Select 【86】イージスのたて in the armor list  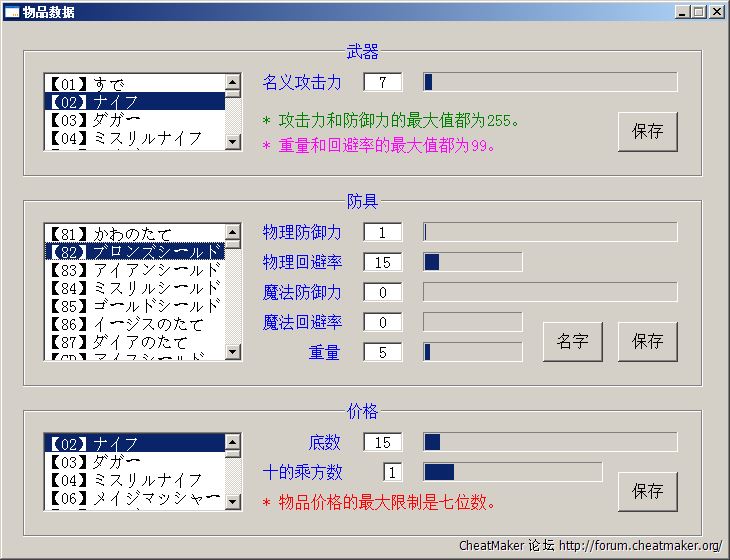click(x=134, y=324)
